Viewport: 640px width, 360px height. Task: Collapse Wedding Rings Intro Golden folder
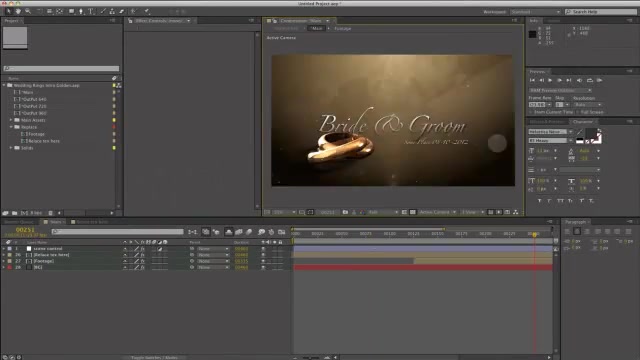click(4, 85)
